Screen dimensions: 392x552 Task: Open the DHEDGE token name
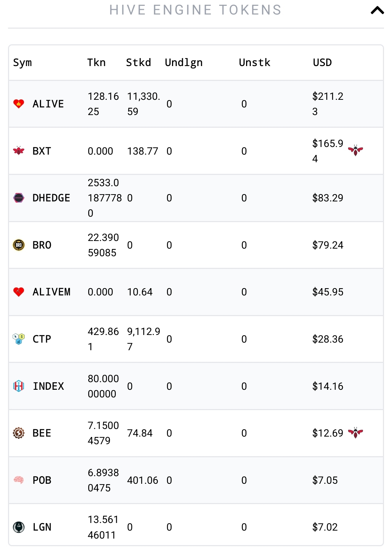[51, 198]
